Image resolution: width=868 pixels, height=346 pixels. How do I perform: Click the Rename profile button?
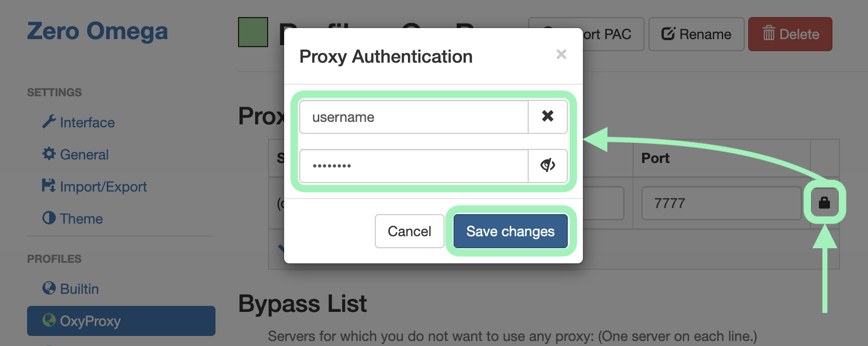(x=696, y=34)
